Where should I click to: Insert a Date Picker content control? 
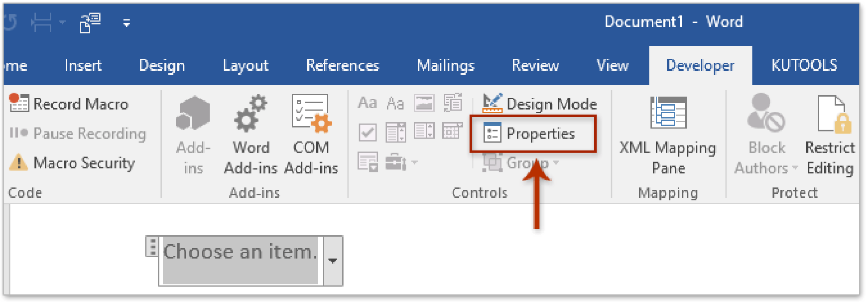(x=453, y=133)
